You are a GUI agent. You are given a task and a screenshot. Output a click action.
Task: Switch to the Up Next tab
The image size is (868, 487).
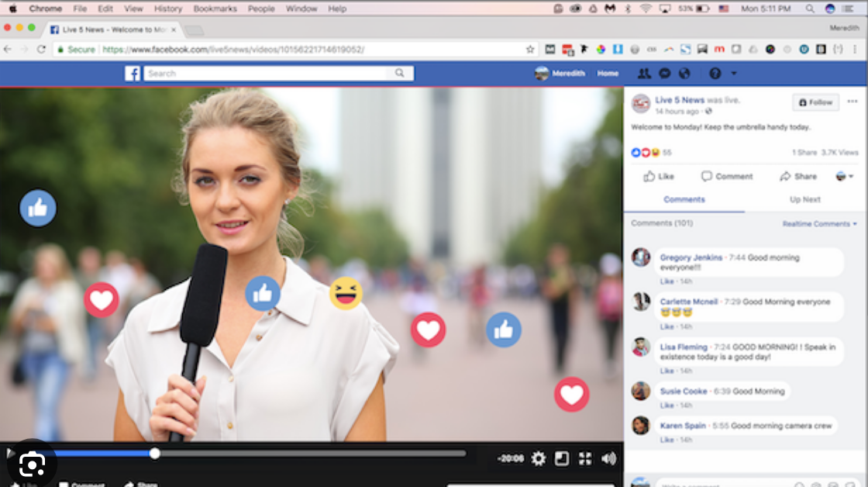(x=804, y=199)
